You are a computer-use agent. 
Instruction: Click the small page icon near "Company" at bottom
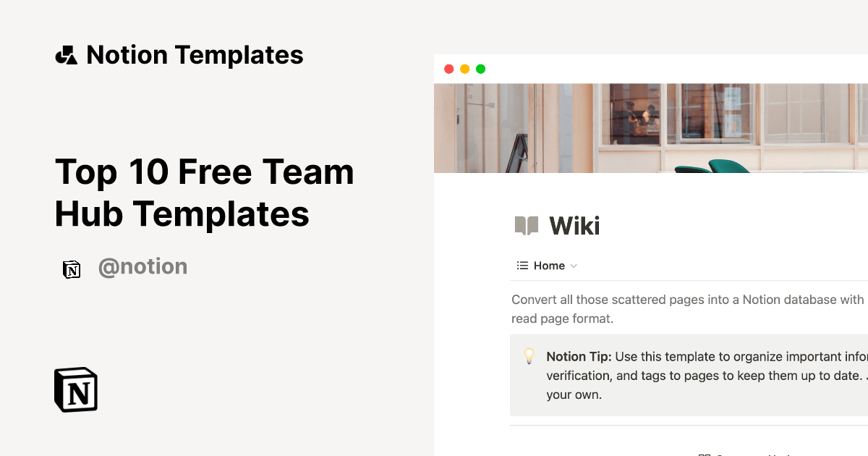(x=705, y=453)
